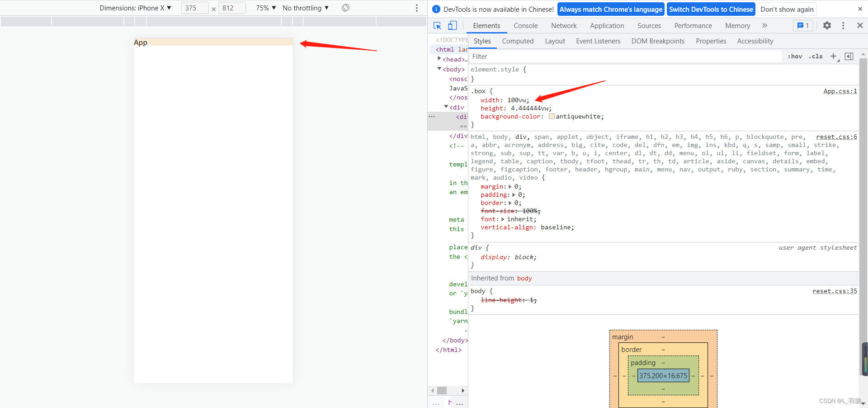
Task: Toggle the device toolbar icon
Action: pos(452,26)
